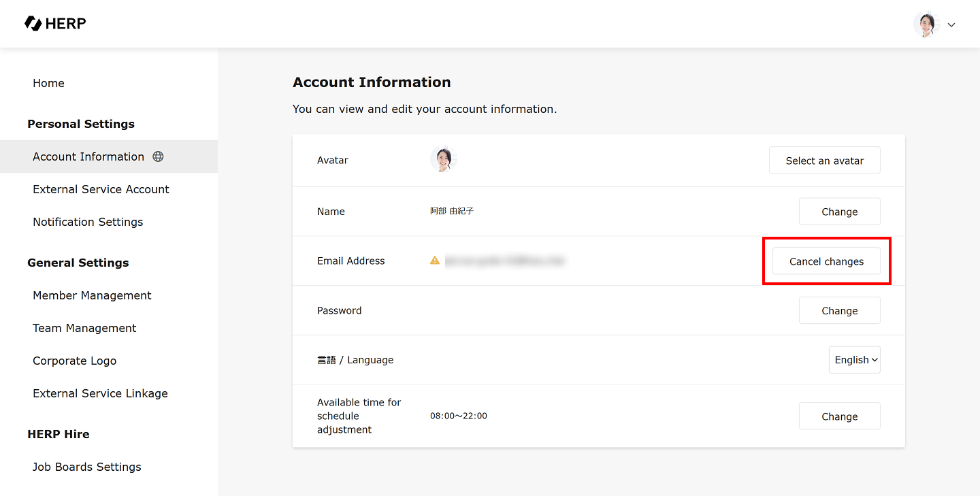The width and height of the screenshot is (980, 496).
Task: Navigate to Member Management
Action: (92, 295)
